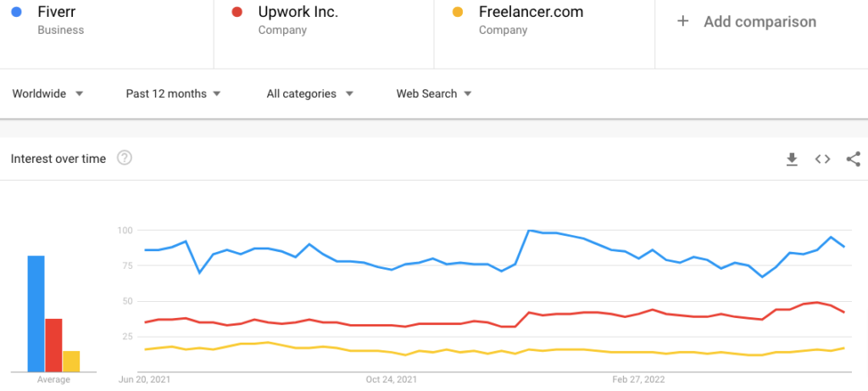
Task: Click the Add comparison button
Action: coord(759,22)
